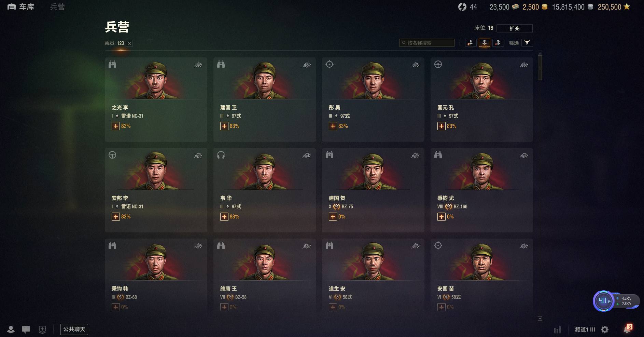The height and width of the screenshot is (337, 644).
Task: Open notifications bell with 3 badge
Action: coord(628,329)
